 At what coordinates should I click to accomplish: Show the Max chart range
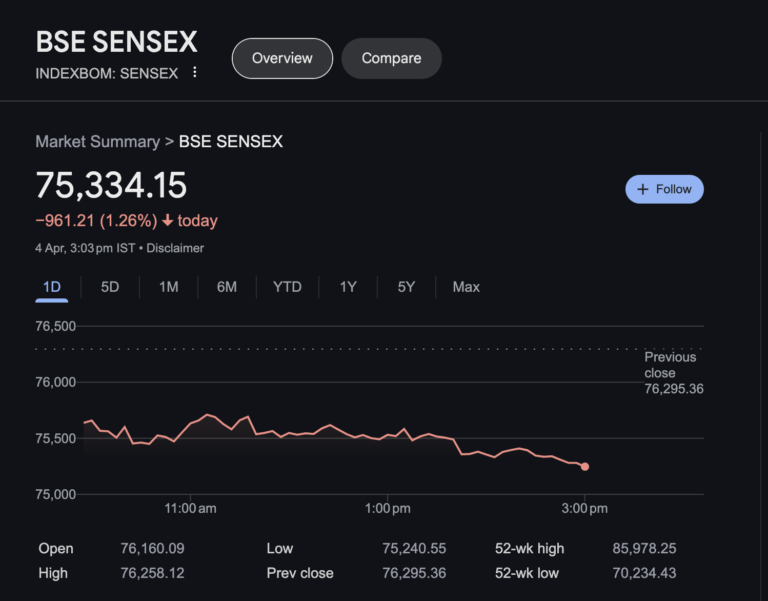click(x=466, y=287)
